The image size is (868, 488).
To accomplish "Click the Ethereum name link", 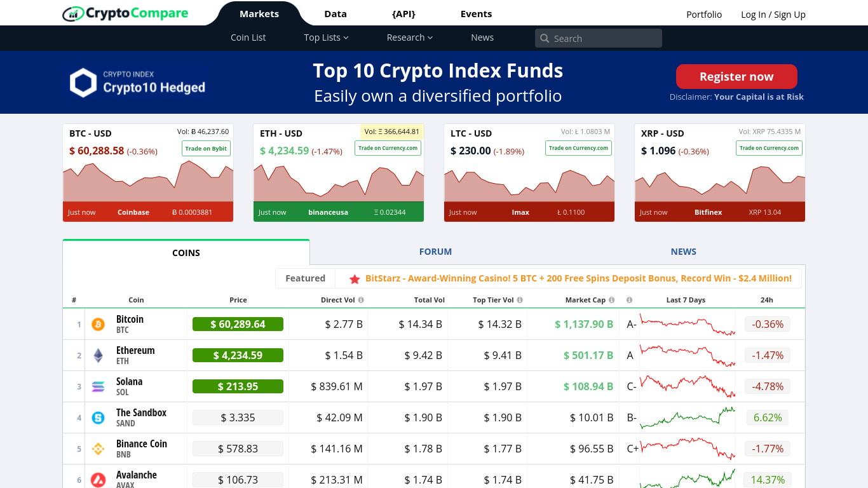I will tap(135, 350).
